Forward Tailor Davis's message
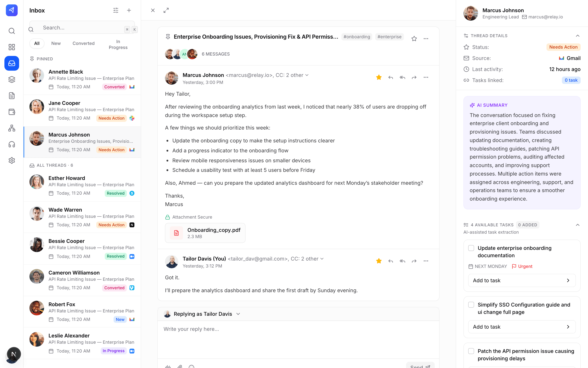Viewport: 588px width, 368px height. pos(414,261)
